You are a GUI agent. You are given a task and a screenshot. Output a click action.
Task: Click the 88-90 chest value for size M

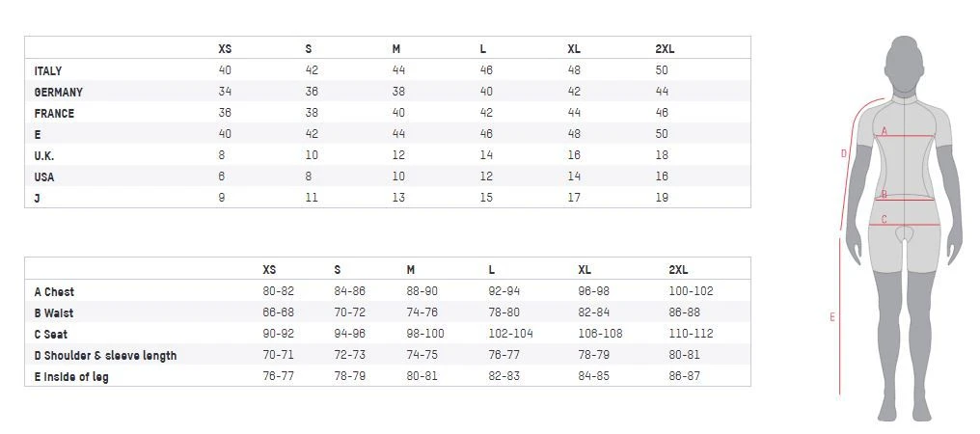[422, 291]
